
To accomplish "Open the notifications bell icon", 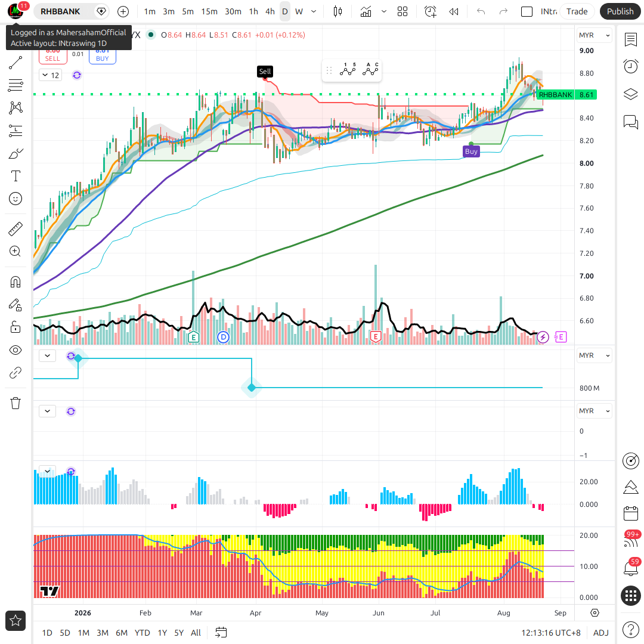I will click(x=631, y=568).
